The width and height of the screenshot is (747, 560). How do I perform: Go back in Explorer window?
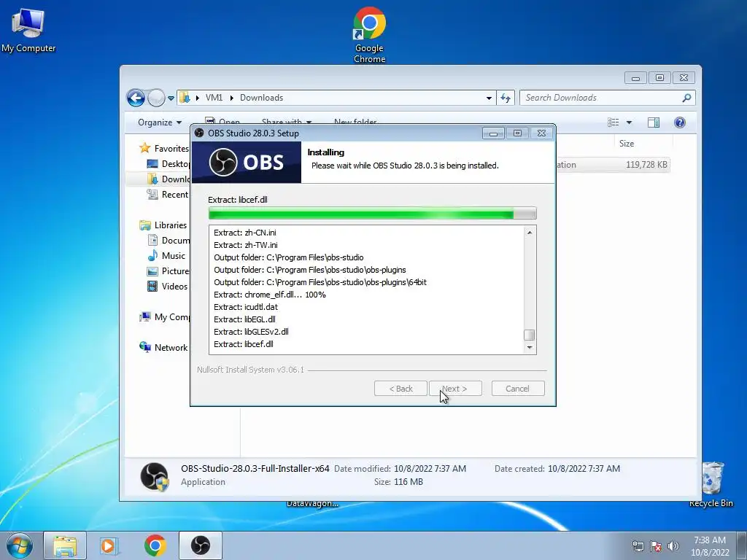pos(136,98)
